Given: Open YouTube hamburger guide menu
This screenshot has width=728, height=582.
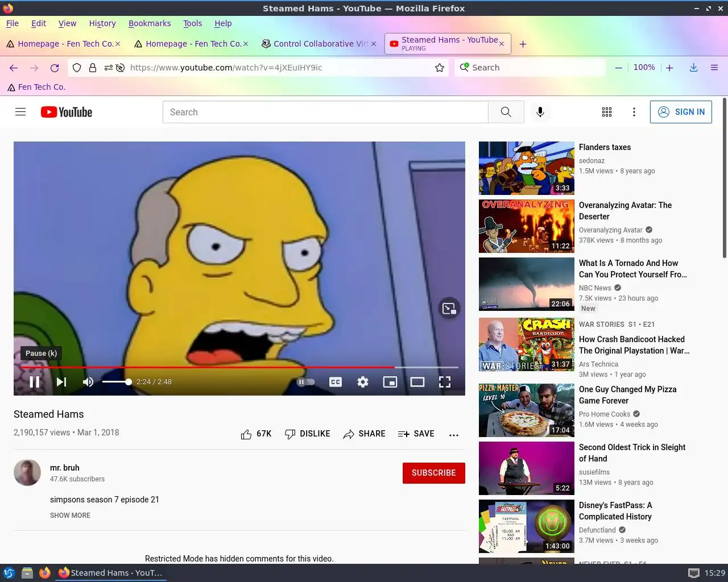Looking at the screenshot, I should tap(20, 112).
